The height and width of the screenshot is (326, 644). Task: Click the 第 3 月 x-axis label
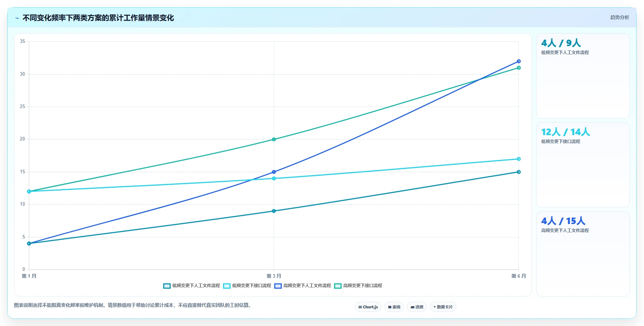(x=274, y=276)
